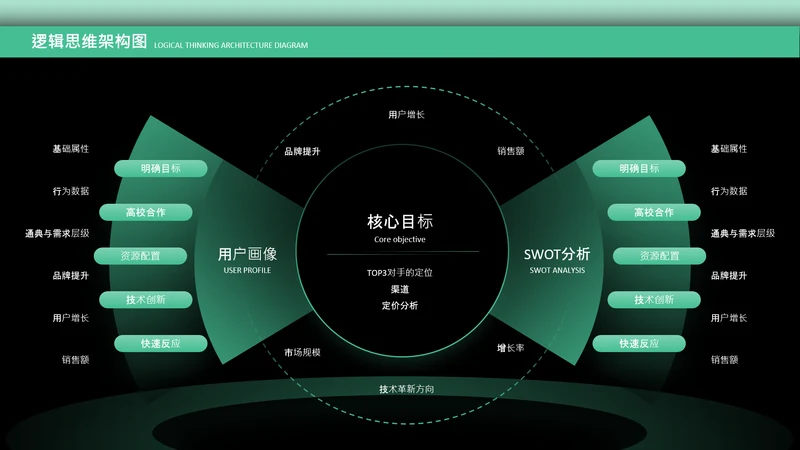The image size is (800, 450).
Task: Click the 核心目标 center heading
Action: pyautogui.click(x=400, y=221)
